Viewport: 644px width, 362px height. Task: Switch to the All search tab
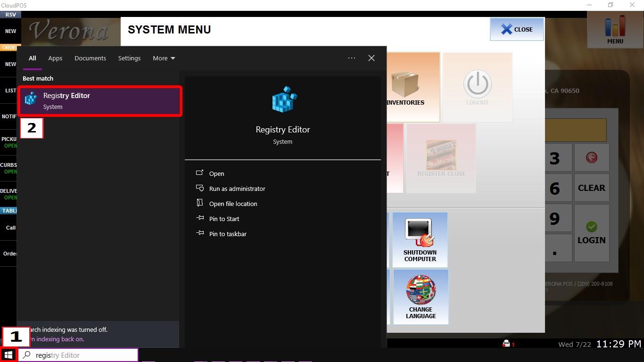[32, 58]
